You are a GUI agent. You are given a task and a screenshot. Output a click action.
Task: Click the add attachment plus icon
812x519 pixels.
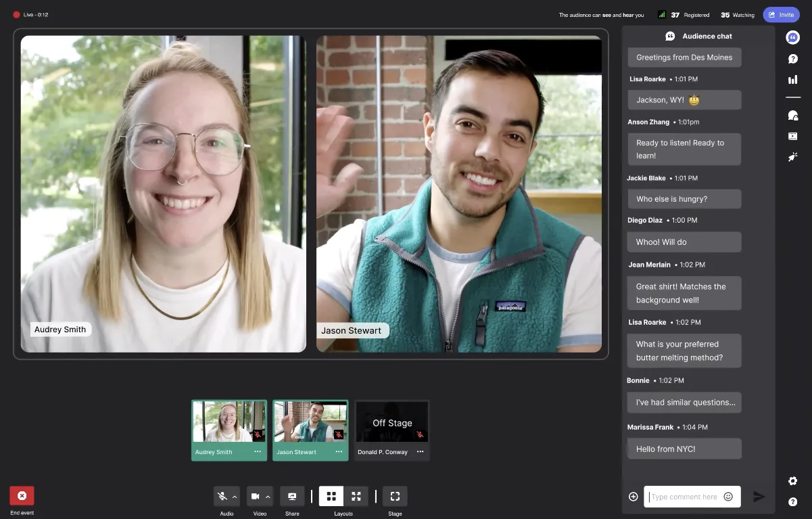(x=634, y=497)
